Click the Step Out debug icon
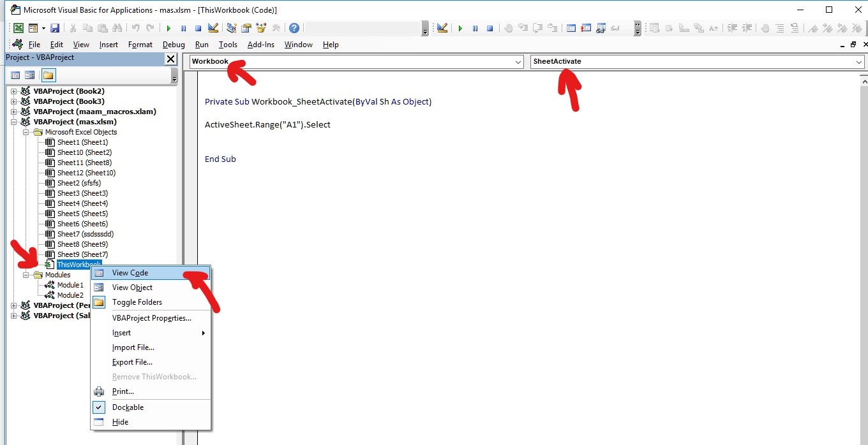868x445 pixels. (552, 28)
